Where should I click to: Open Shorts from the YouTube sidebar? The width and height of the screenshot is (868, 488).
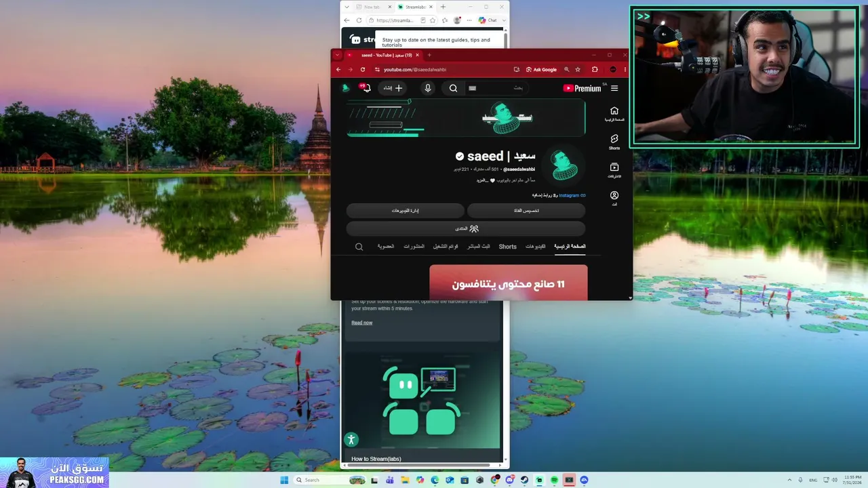click(614, 142)
